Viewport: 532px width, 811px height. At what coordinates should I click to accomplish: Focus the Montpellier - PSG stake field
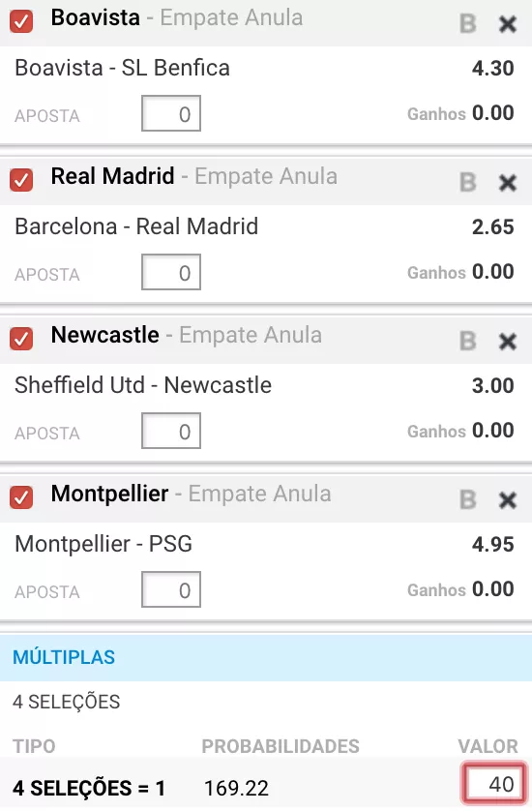point(171,589)
